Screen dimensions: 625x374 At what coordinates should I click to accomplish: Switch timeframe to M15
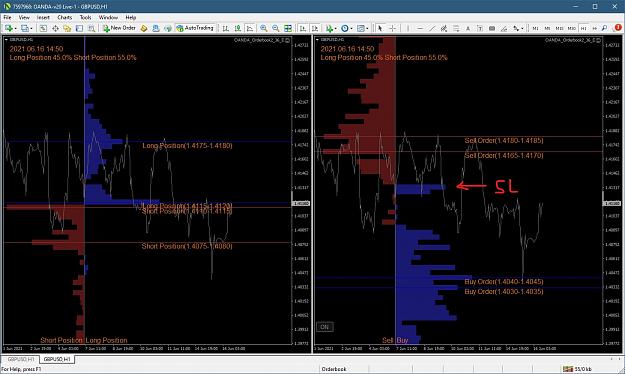(x=559, y=28)
